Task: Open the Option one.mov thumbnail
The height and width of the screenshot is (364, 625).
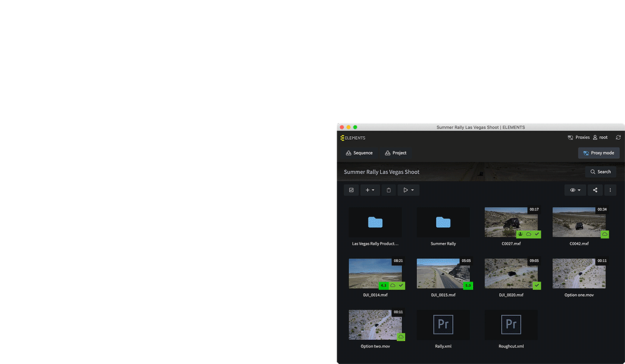Action: pos(578,273)
